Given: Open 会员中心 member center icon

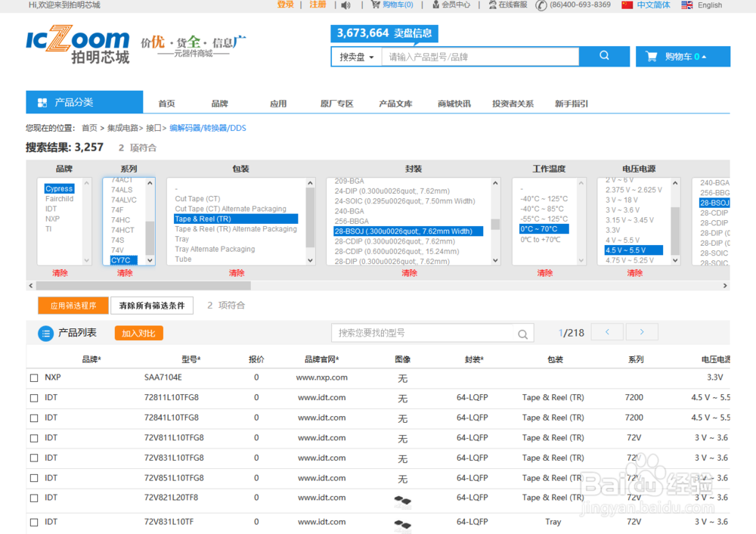Looking at the screenshot, I should click(x=436, y=5).
